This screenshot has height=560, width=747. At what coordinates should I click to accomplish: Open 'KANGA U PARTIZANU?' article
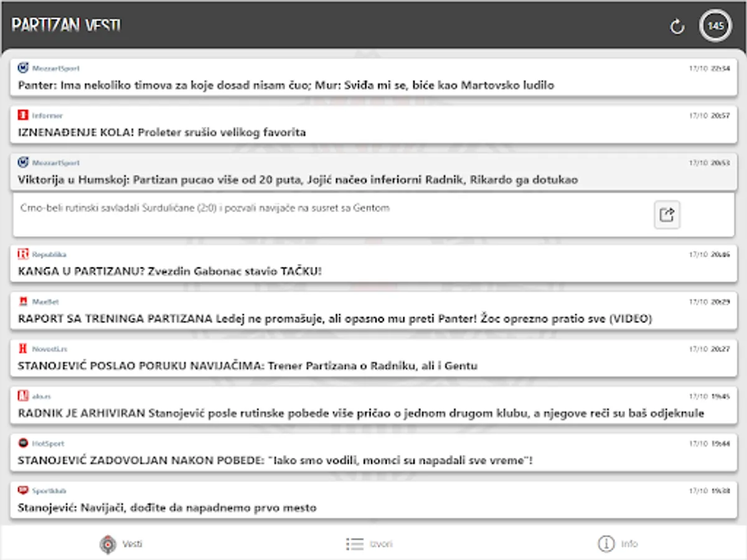click(374, 263)
